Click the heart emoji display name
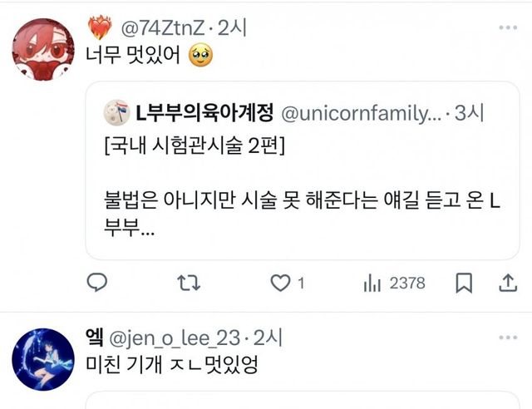 click(99, 29)
